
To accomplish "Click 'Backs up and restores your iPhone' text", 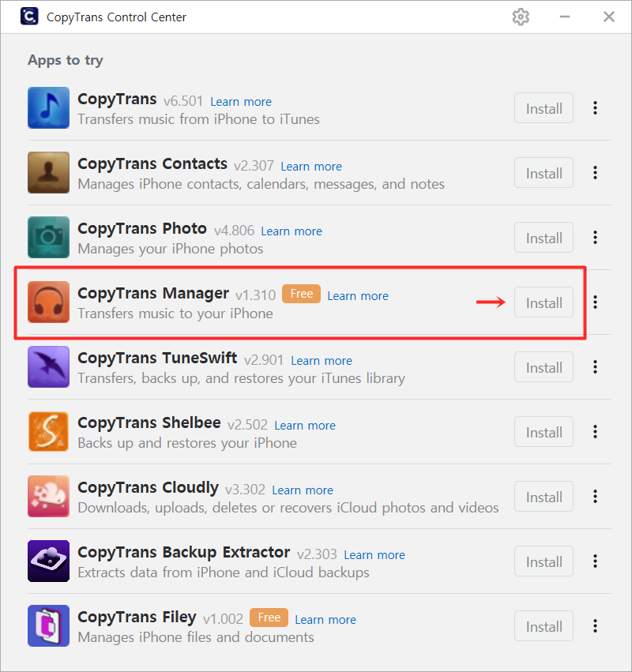I will click(187, 443).
